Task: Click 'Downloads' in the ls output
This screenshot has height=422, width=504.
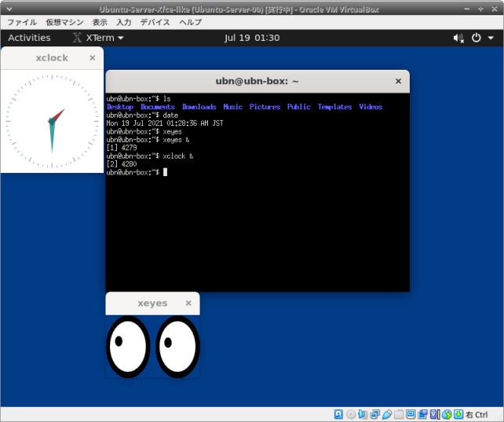Action: (x=199, y=107)
